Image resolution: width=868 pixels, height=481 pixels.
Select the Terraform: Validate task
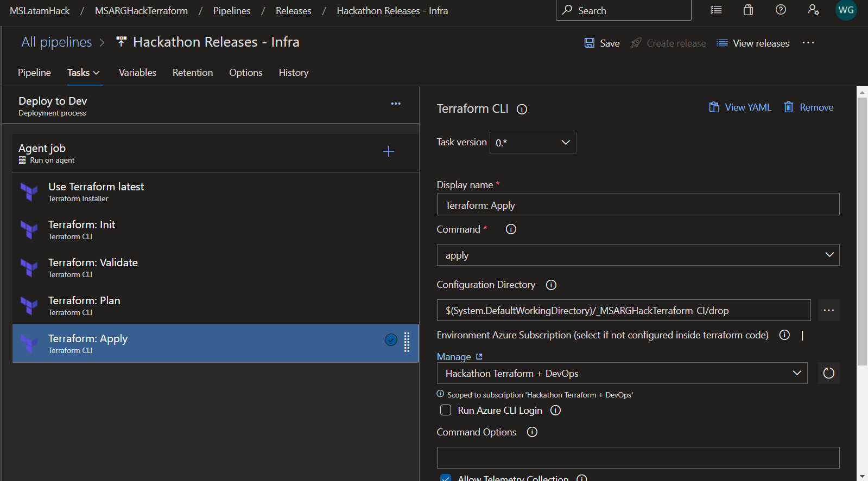point(216,267)
